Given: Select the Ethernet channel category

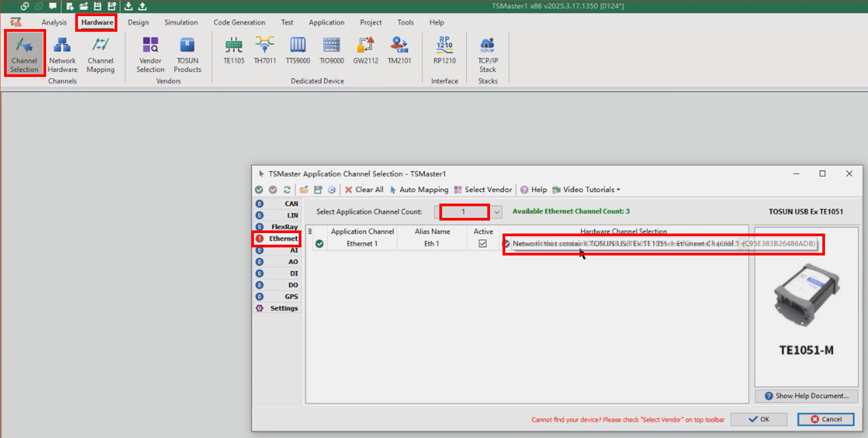Looking at the screenshot, I should point(277,238).
